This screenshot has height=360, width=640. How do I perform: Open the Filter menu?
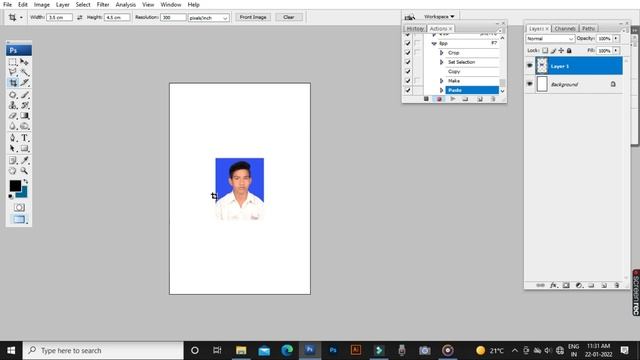click(103, 4)
